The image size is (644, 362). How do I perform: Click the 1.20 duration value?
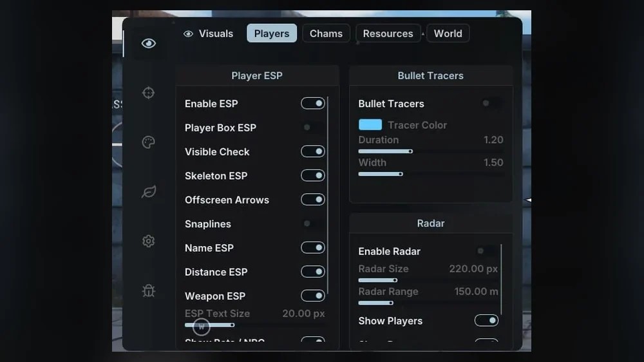click(493, 140)
